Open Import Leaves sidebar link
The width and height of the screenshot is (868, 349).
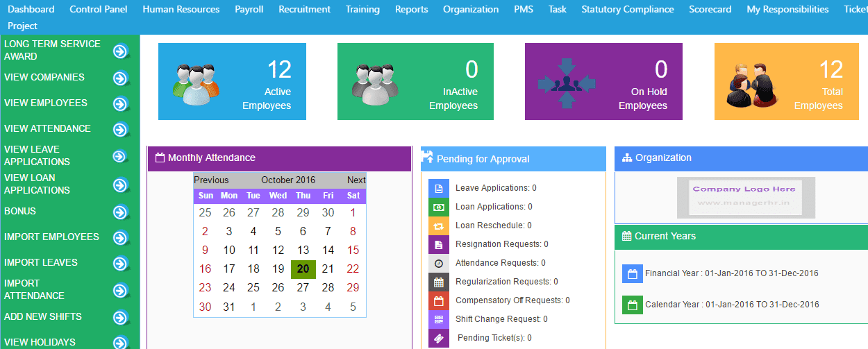click(x=41, y=262)
